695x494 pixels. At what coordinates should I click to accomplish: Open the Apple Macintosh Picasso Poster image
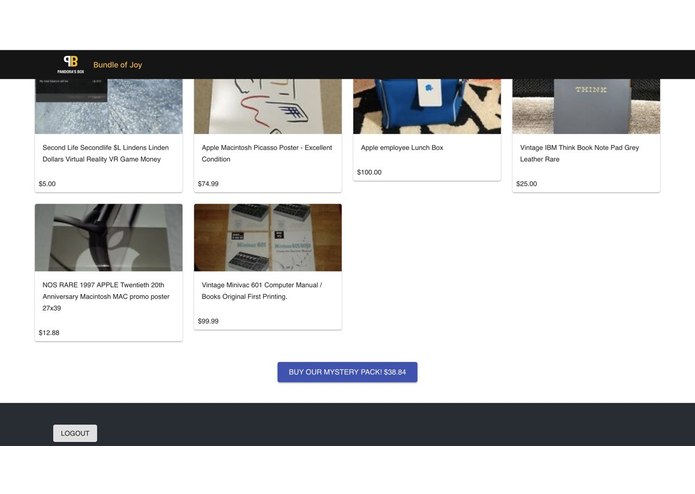click(x=268, y=106)
